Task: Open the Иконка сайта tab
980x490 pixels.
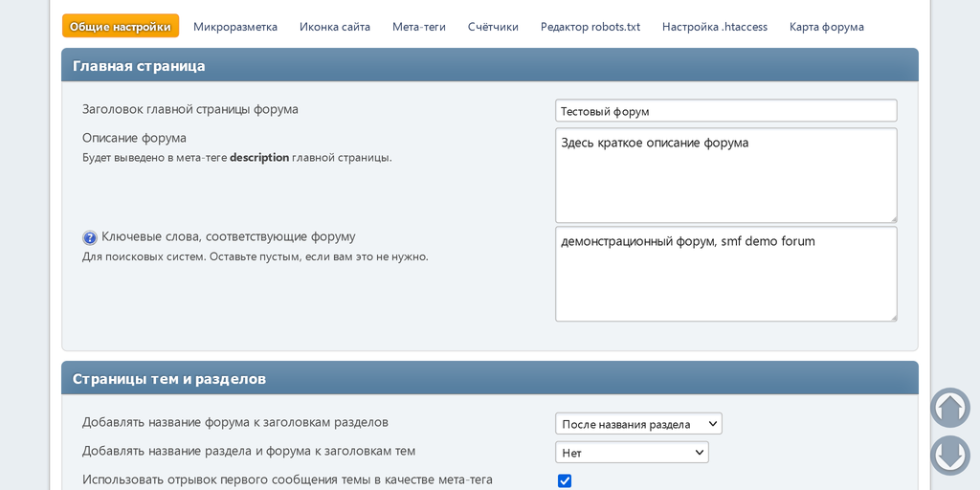Action: [x=335, y=27]
